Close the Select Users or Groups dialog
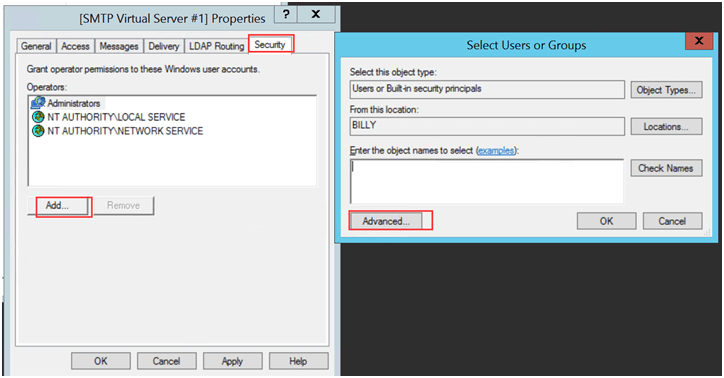 pyautogui.click(x=699, y=41)
